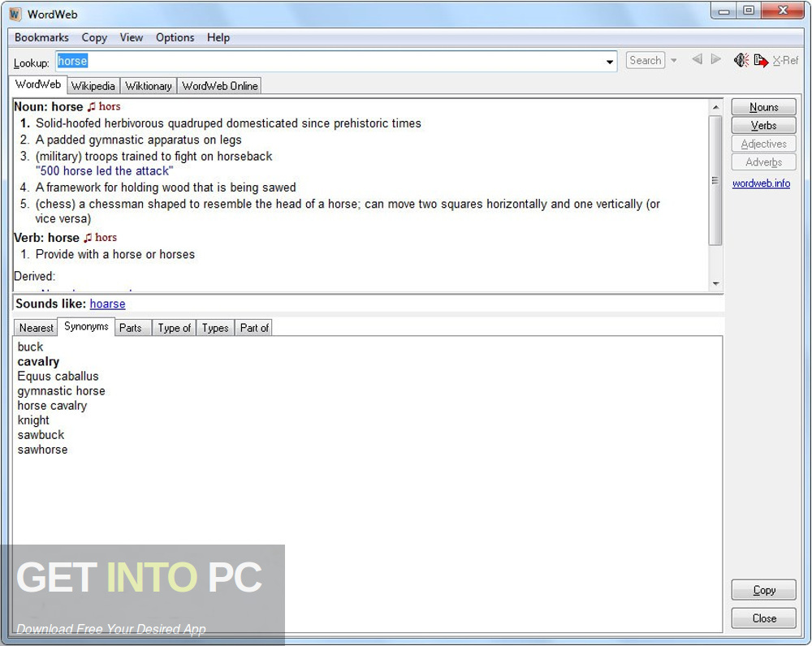Click the bottom Copy button
The width and height of the screenshot is (812, 646).
[x=764, y=590]
